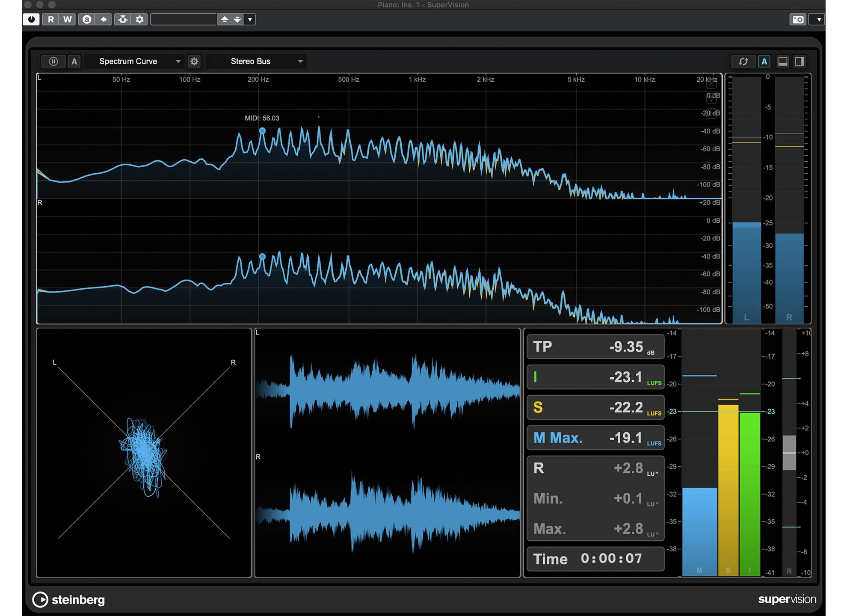
Task: Toggle Read automation R button
Action: (x=51, y=19)
